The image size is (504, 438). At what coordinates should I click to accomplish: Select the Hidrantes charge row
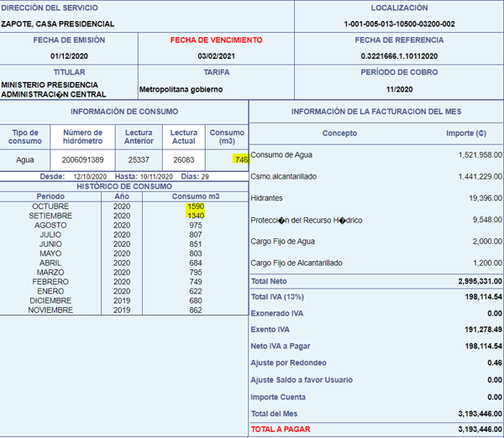[x=376, y=198]
